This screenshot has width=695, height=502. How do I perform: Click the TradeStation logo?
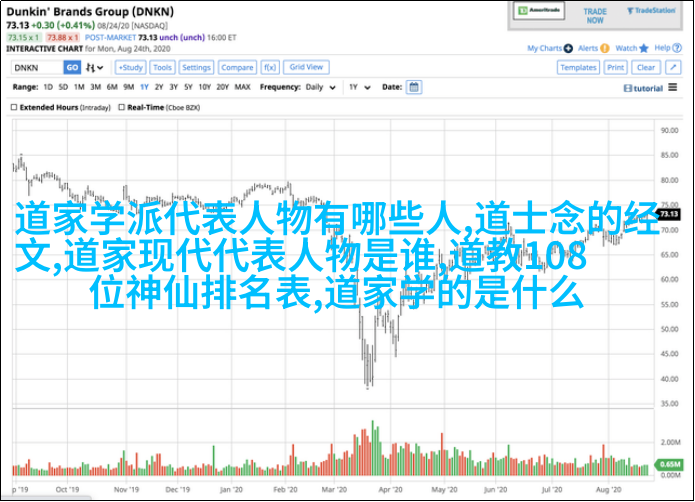click(x=651, y=11)
